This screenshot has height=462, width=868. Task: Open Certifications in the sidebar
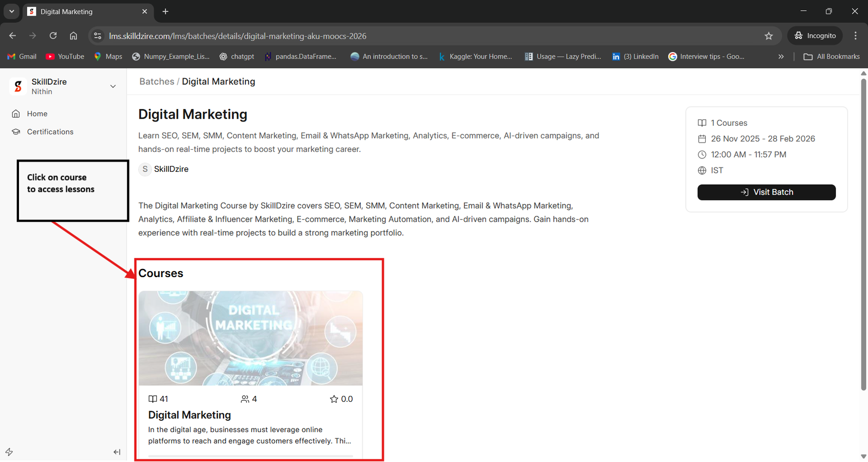click(x=50, y=132)
